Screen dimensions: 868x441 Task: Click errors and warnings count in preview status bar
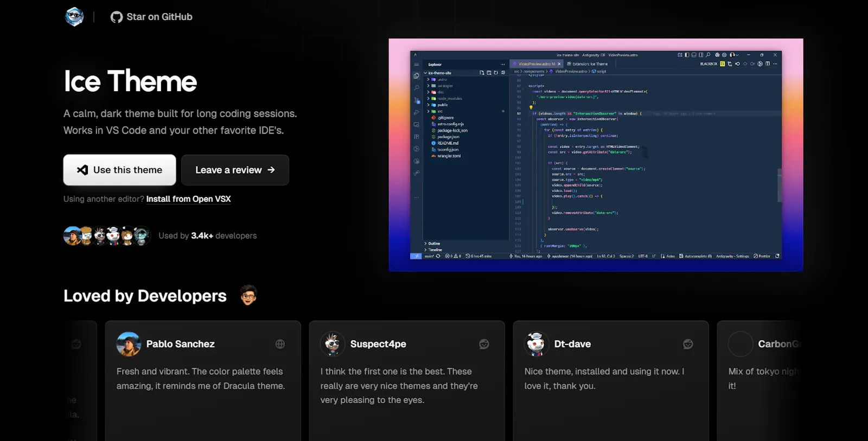(x=453, y=256)
